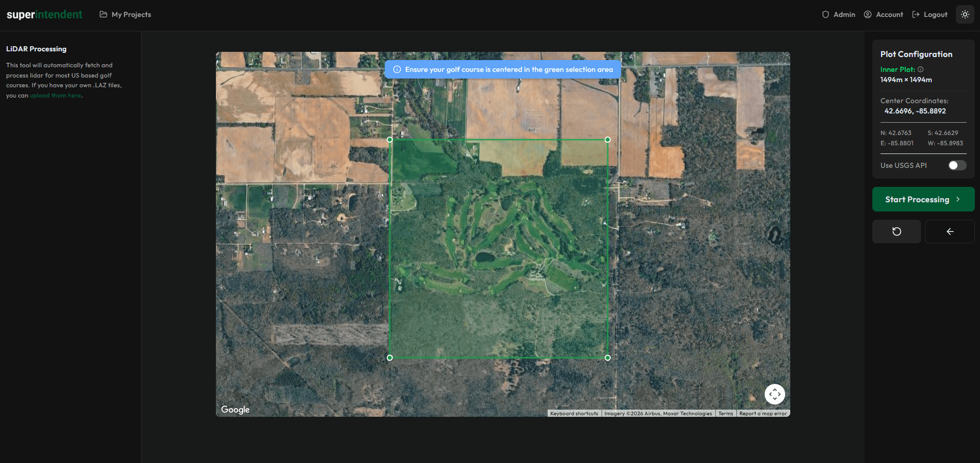980x463 pixels.
Task: Enable the Use USGS API toggle
Action: coord(956,165)
